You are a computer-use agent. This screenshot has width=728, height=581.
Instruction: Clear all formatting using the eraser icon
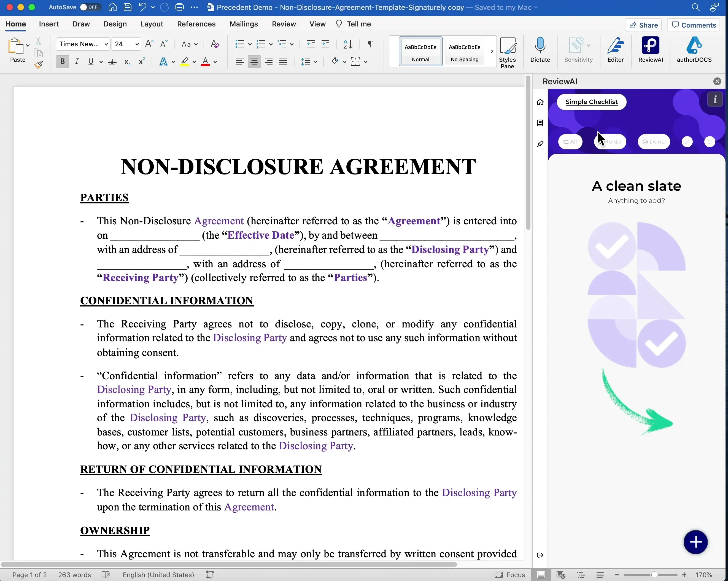(x=215, y=44)
